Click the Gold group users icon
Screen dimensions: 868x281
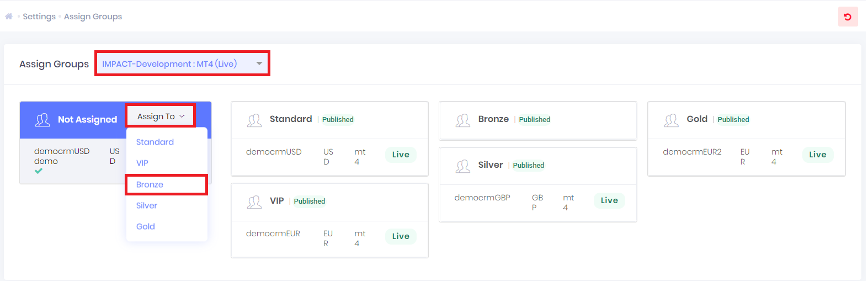[x=672, y=120]
